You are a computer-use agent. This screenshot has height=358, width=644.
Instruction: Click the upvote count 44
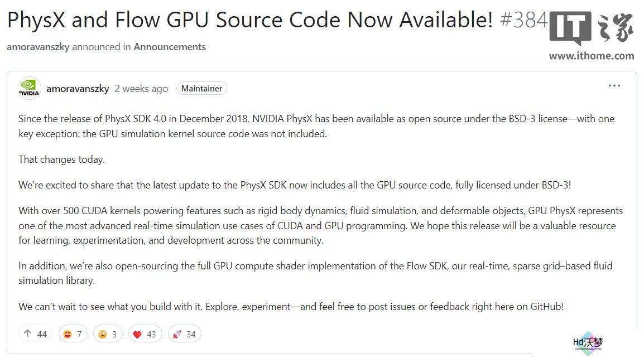coord(42,334)
